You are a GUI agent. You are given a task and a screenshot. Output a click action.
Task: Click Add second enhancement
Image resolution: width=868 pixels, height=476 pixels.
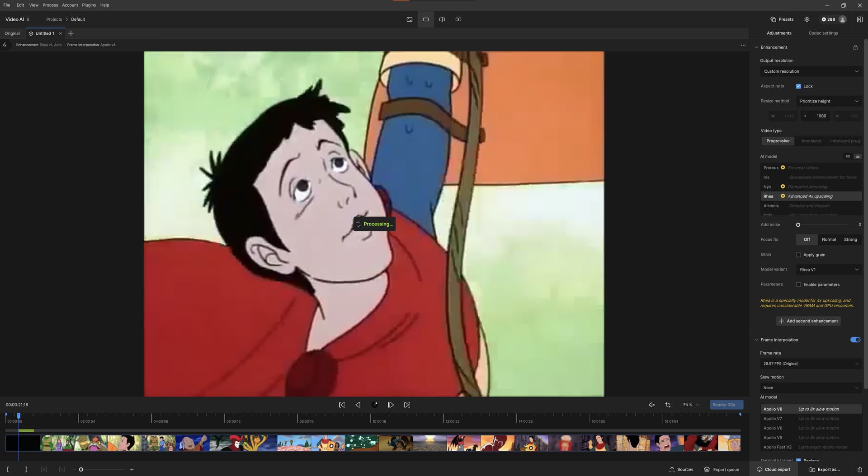tap(808, 321)
